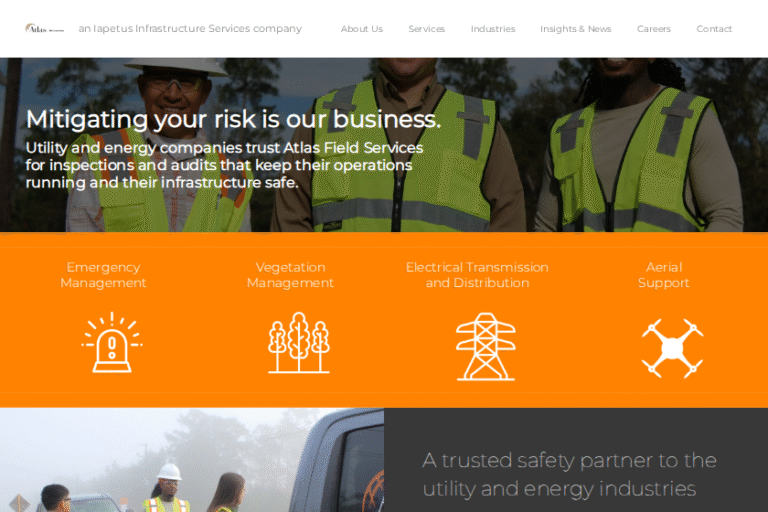Viewport: 768px width, 512px height.
Task: Click the Iapetus Infrastructure Services tagline
Action: (x=190, y=28)
